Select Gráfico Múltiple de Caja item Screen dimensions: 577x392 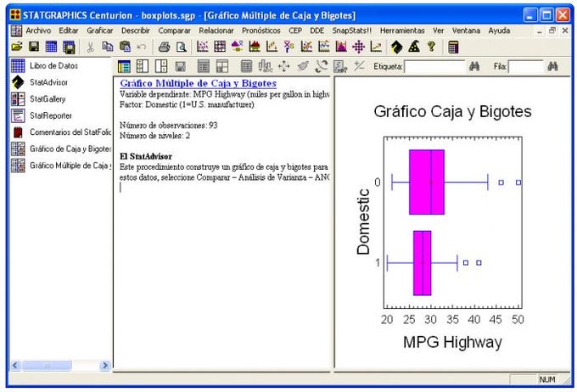(x=70, y=165)
